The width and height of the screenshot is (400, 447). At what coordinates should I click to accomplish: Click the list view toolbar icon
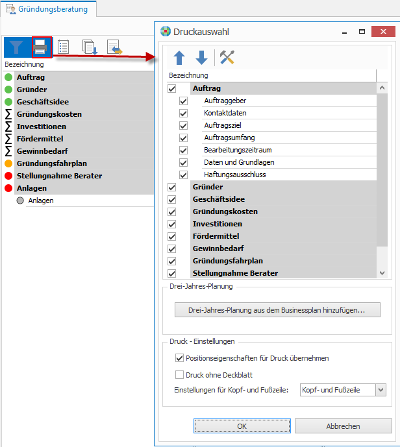(63, 47)
